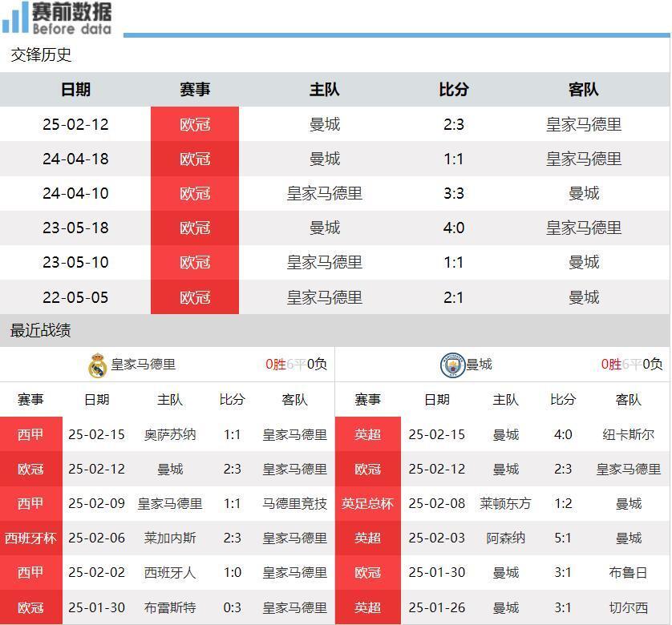Click 纽卡斯尔 away team cell

pyautogui.click(x=628, y=435)
